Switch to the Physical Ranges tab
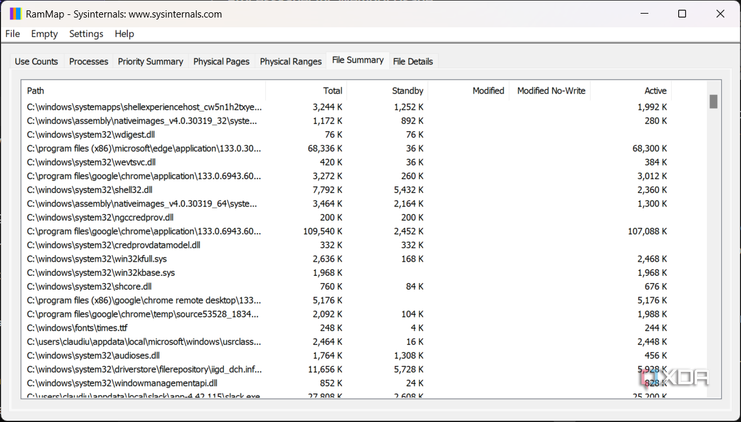Viewport: 741px width, 422px height. coord(291,61)
